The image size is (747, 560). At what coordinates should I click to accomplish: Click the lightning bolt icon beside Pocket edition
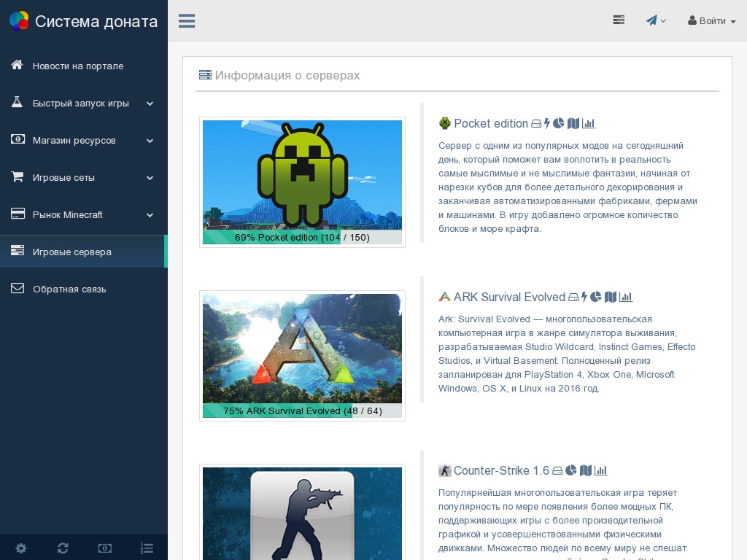click(547, 123)
